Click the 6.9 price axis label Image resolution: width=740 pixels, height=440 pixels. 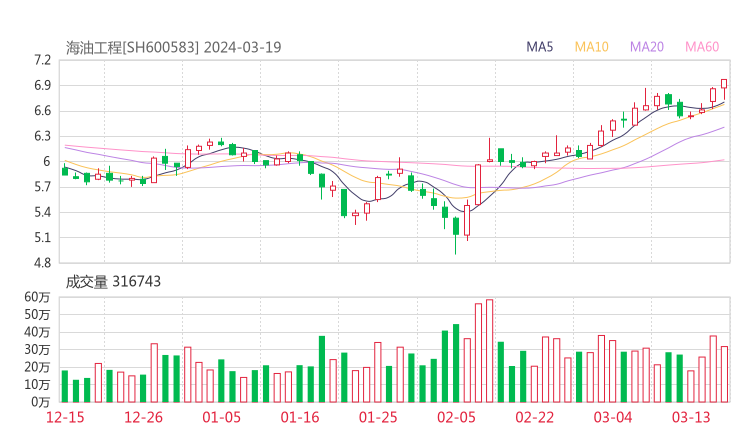click(42, 85)
